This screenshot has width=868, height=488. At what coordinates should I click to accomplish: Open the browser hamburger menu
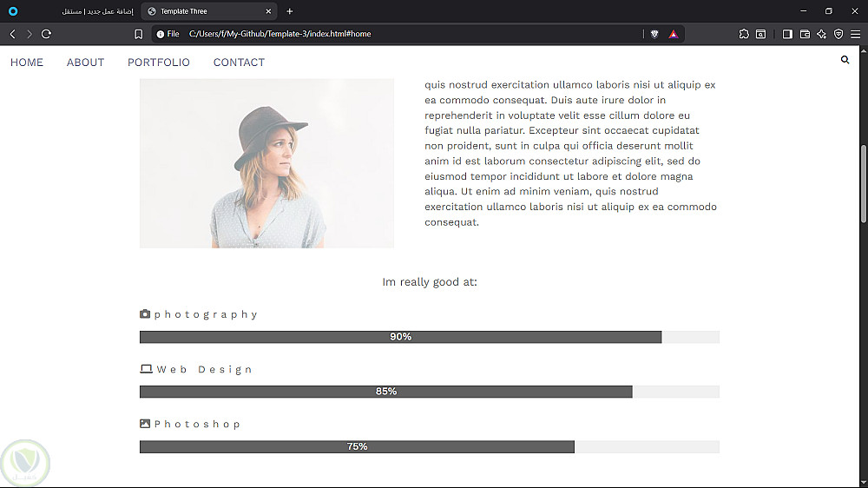pos(855,34)
